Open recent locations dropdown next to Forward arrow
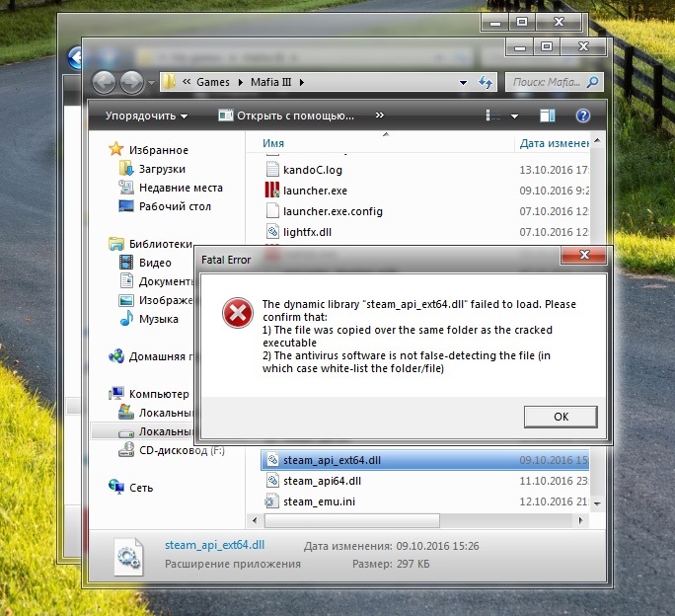675x616 pixels. (x=151, y=82)
